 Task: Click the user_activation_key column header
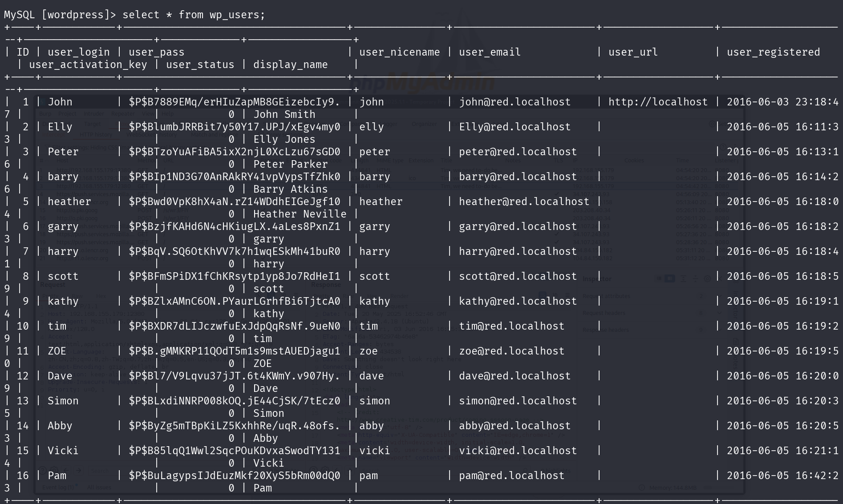click(88, 65)
